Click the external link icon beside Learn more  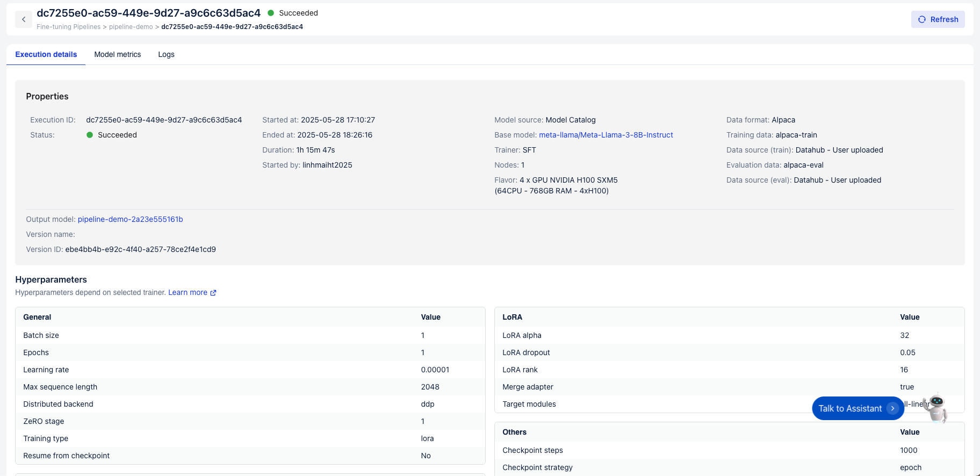tap(213, 293)
